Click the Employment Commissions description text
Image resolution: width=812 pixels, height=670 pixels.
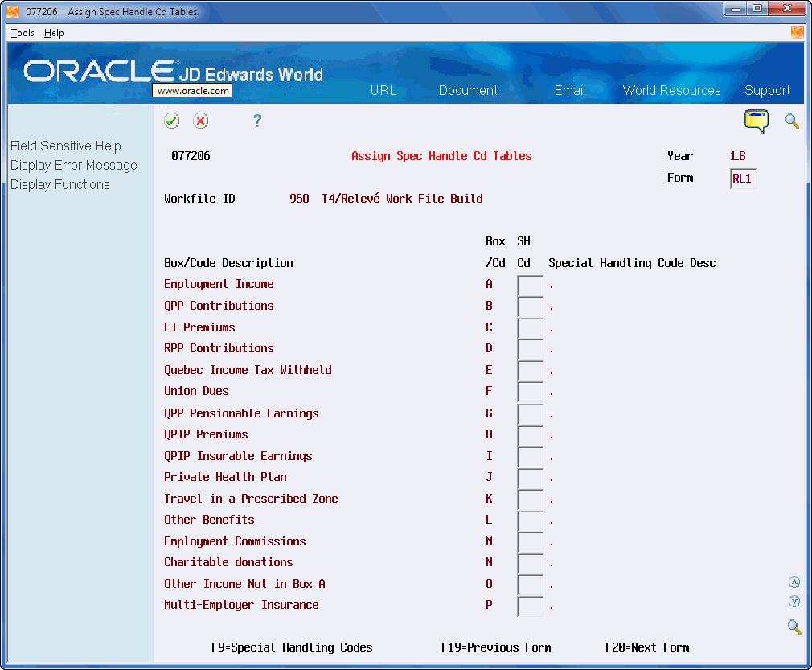click(x=235, y=541)
